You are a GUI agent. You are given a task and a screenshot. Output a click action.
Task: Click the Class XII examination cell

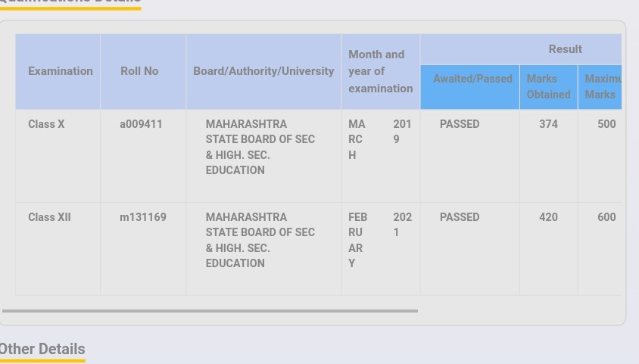[49, 217]
